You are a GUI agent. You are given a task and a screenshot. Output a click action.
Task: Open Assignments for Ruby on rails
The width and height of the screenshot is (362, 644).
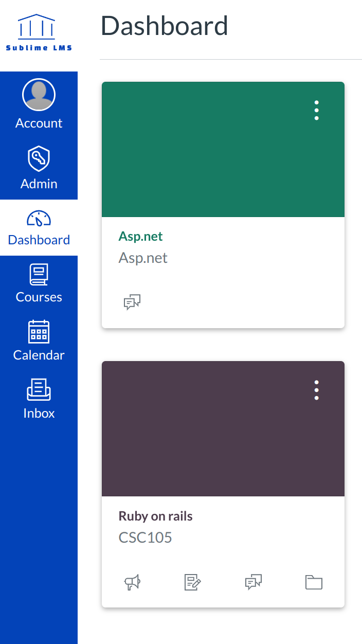192,582
